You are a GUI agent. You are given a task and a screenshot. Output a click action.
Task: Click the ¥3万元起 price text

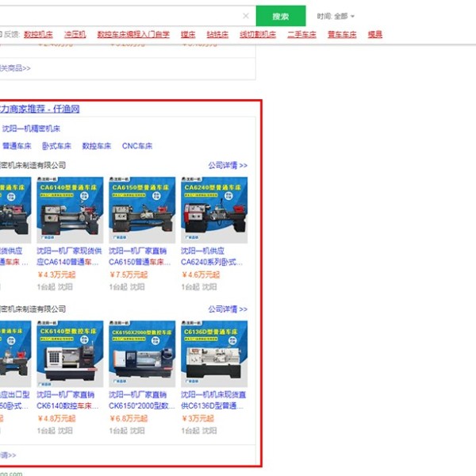198,419
